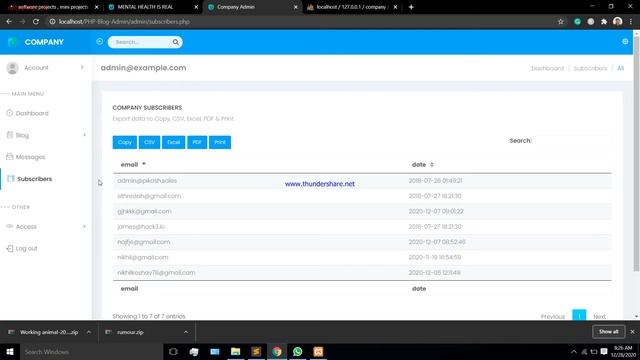Click the All breadcrumb

click(620, 68)
